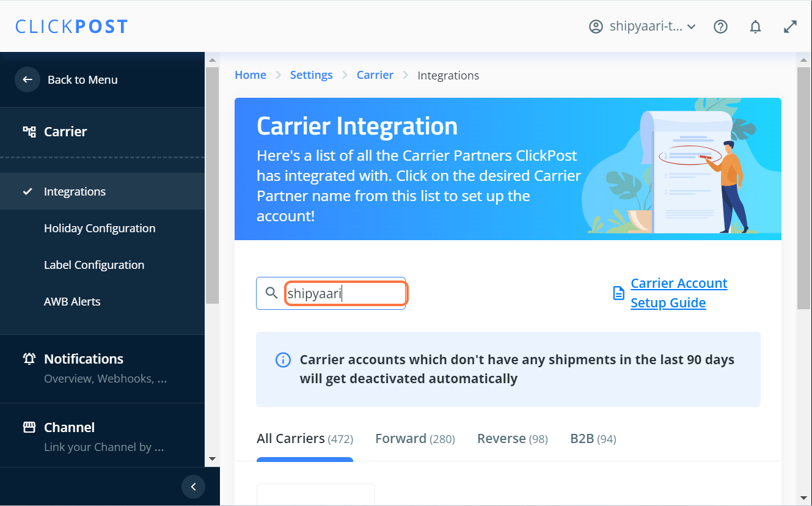This screenshot has height=506, width=812.
Task: Click the Notifications alarm bell icon
Action: (29, 359)
